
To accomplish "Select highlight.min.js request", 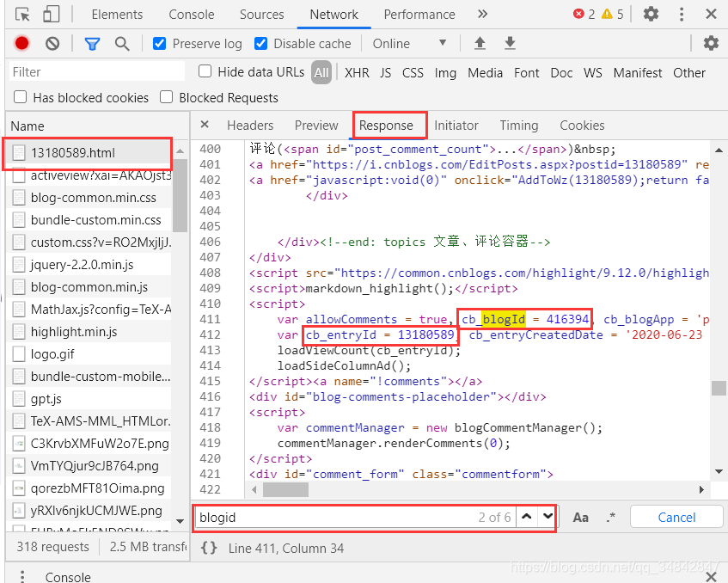I will [88, 332].
